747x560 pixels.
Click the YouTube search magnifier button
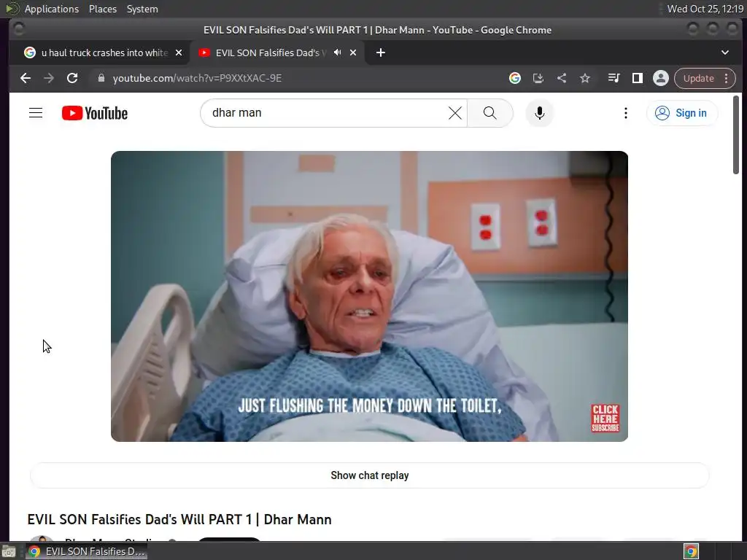point(490,113)
